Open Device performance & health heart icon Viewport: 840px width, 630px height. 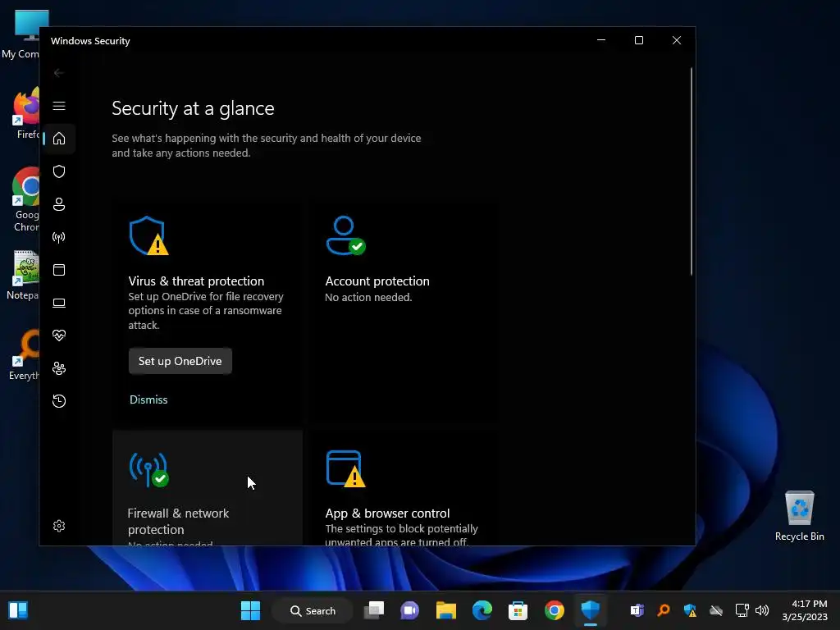pyautogui.click(x=59, y=336)
